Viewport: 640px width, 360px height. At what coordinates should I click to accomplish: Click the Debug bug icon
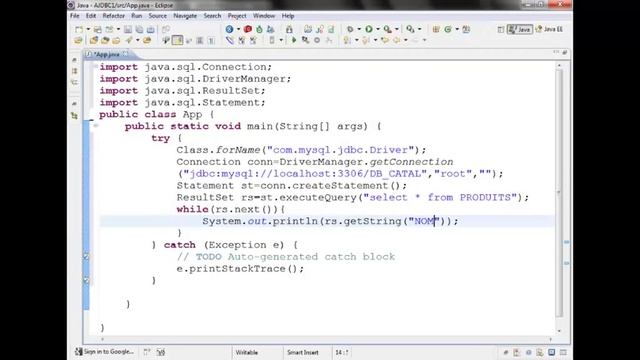click(x=350, y=29)
